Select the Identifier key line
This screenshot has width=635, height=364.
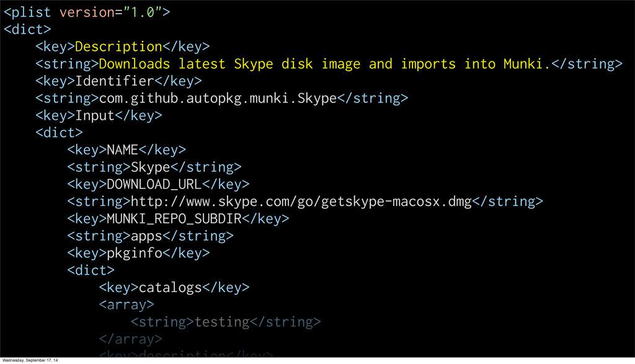click(118, 81)
